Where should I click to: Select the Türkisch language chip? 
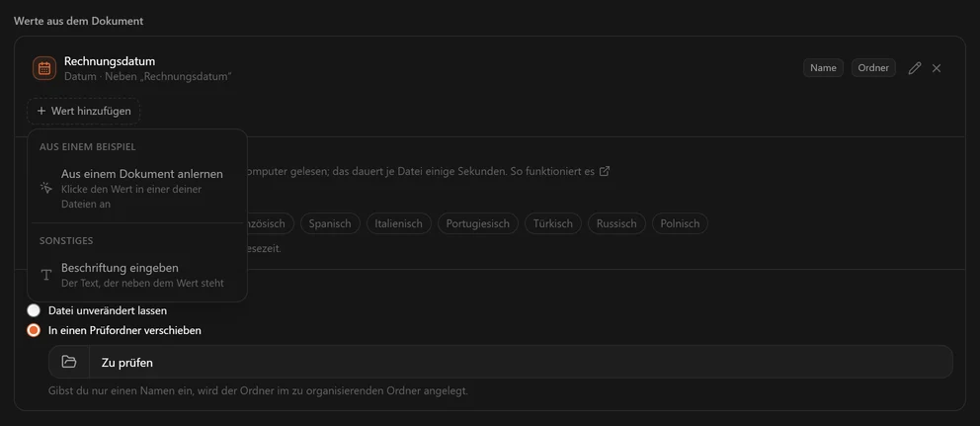(x=553, y=223)
